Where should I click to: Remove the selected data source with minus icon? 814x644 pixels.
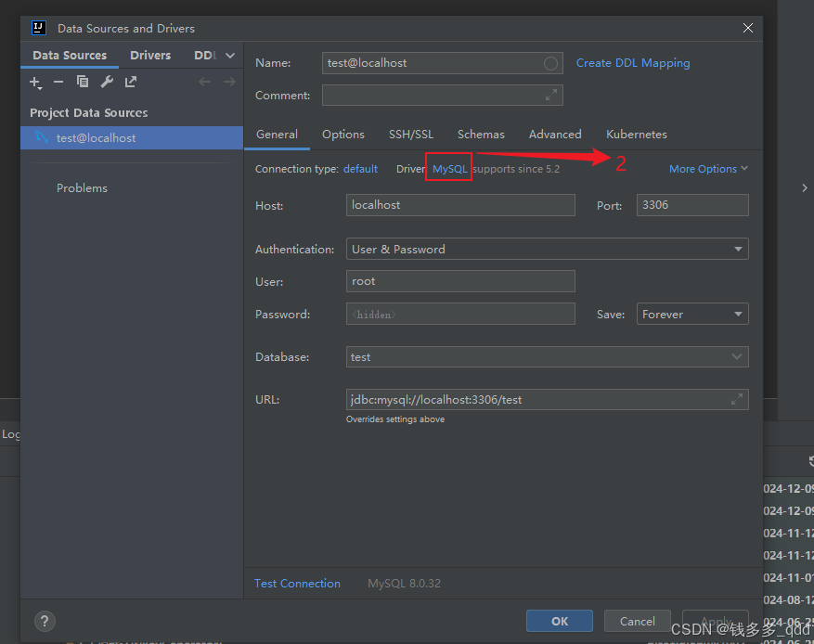[x=58, y=82]
